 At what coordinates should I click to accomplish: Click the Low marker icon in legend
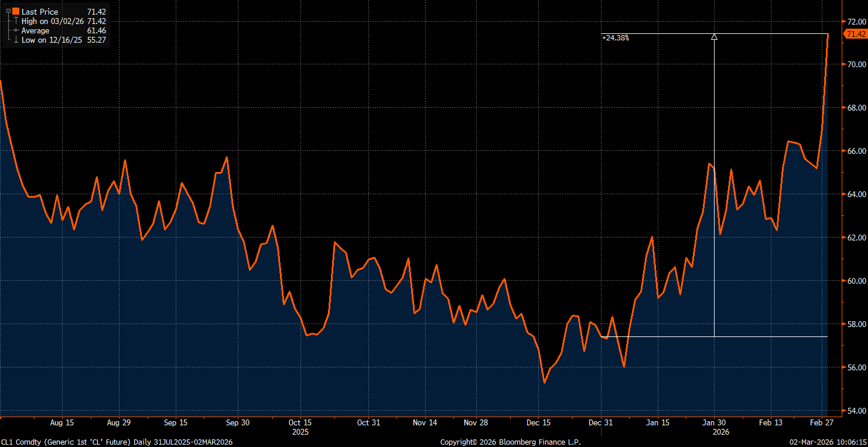[16, 40]
